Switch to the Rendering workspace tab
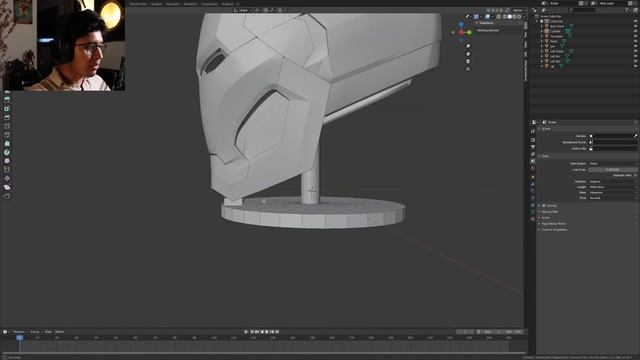Image resolution: width=640 pixels, height=360 pixels. (x=190, y=4)
